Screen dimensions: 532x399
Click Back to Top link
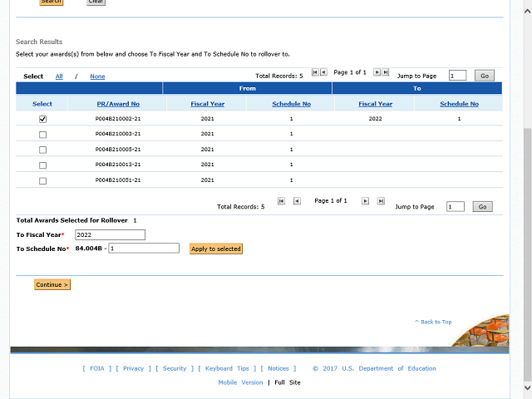(x=436, y=322)
